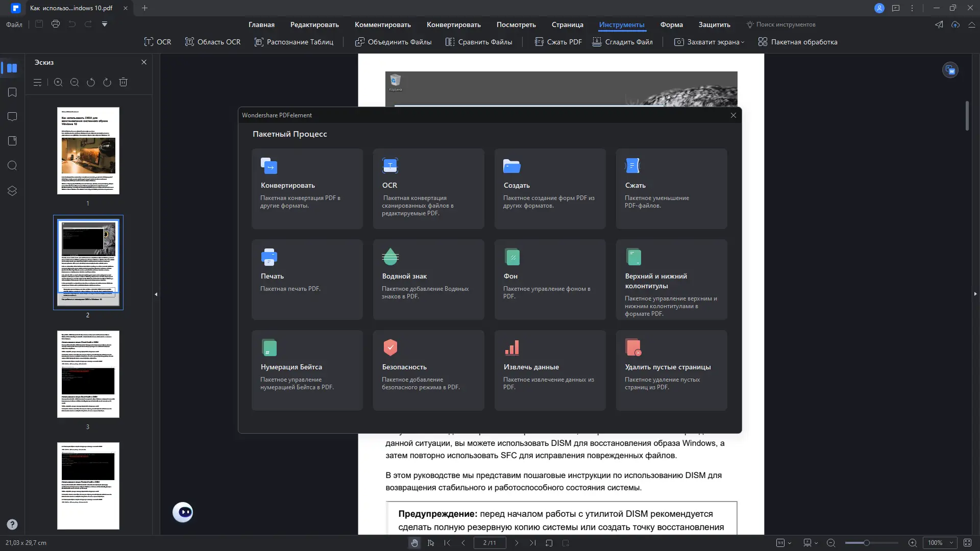
Task: Rotate thumbnail clockwise in Эскиз panel
Action: pyautogui.click(x=107, y=82)
